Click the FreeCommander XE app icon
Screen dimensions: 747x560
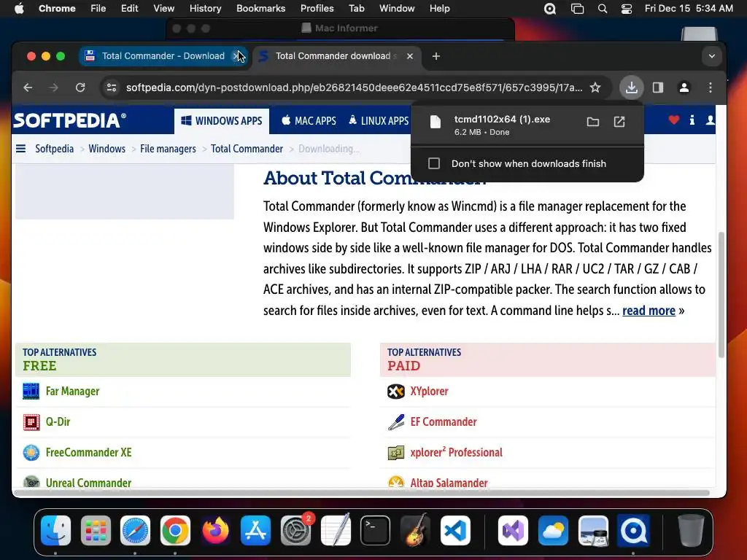pyautogui.click(x=31, y=452)
